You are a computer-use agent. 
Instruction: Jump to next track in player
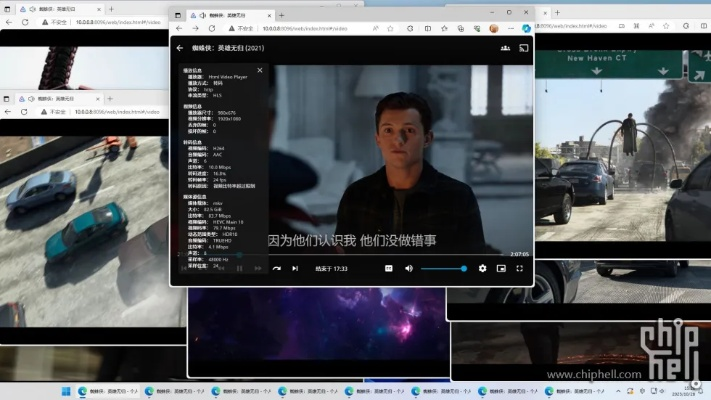(295, 268)
